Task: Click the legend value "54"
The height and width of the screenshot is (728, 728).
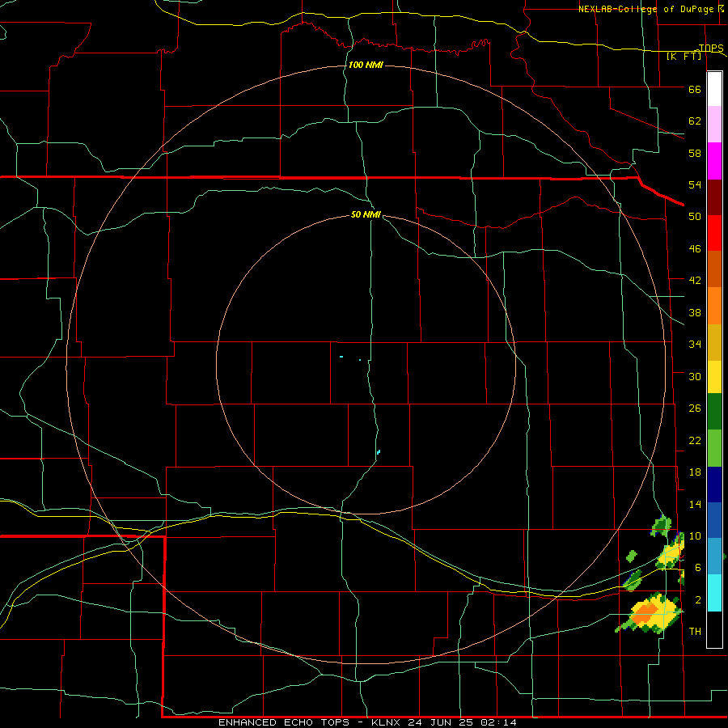Action: (695, 184)
